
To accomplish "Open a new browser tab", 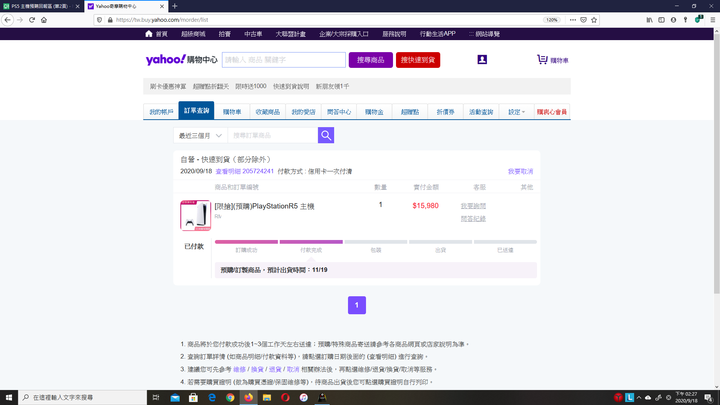I will (x=175, y=6).
